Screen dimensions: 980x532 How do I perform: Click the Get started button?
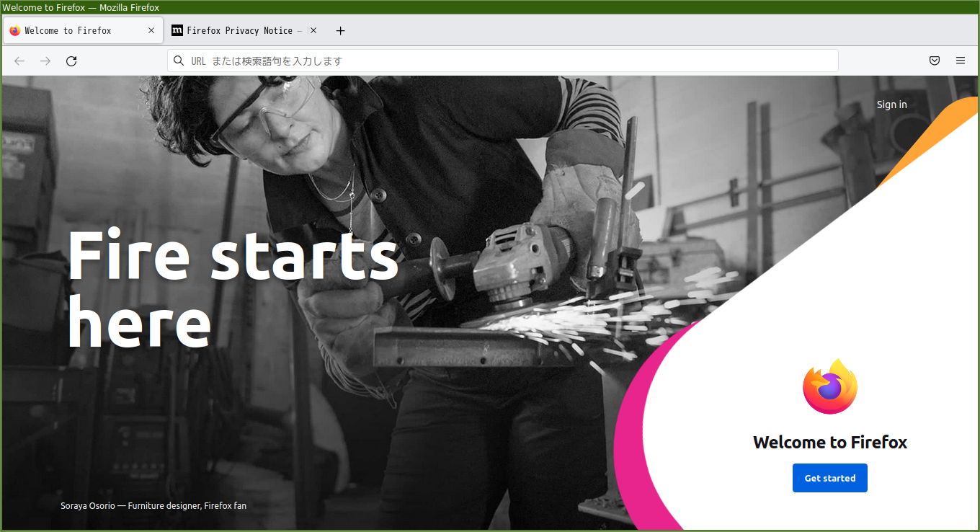[x=830, y=478]
